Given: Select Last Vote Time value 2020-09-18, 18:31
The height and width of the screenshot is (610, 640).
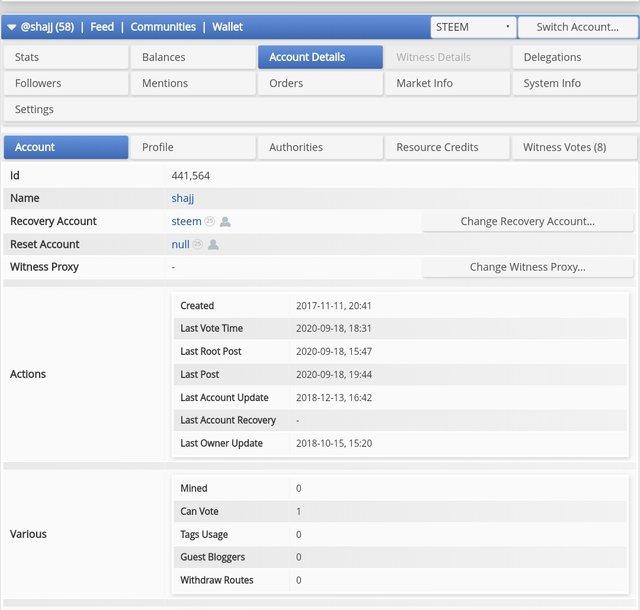Looking at the screenshot, I should 334,328.
